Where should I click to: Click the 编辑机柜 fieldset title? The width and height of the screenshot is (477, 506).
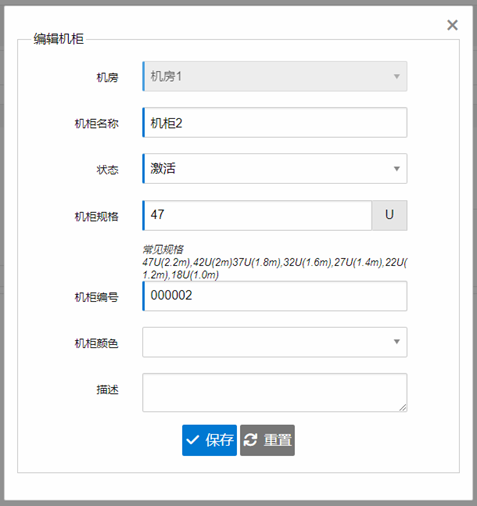[x=59, y=39]
